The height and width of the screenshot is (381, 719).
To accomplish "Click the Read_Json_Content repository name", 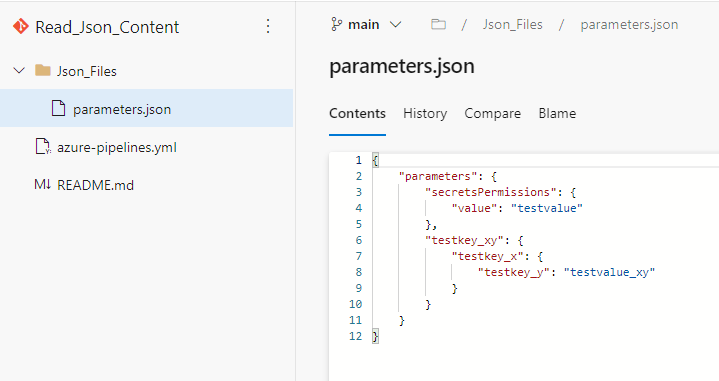I will (107, 27).
